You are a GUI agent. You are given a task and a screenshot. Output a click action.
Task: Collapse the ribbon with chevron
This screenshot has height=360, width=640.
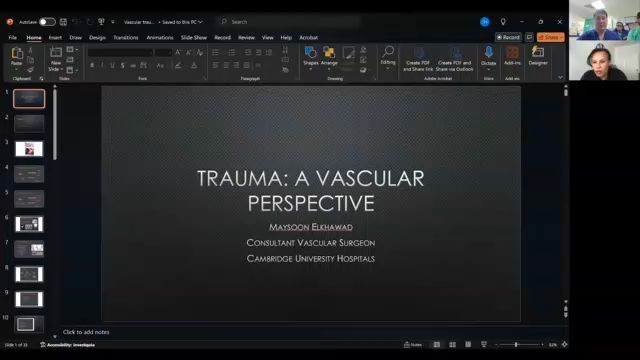(560, 77)
